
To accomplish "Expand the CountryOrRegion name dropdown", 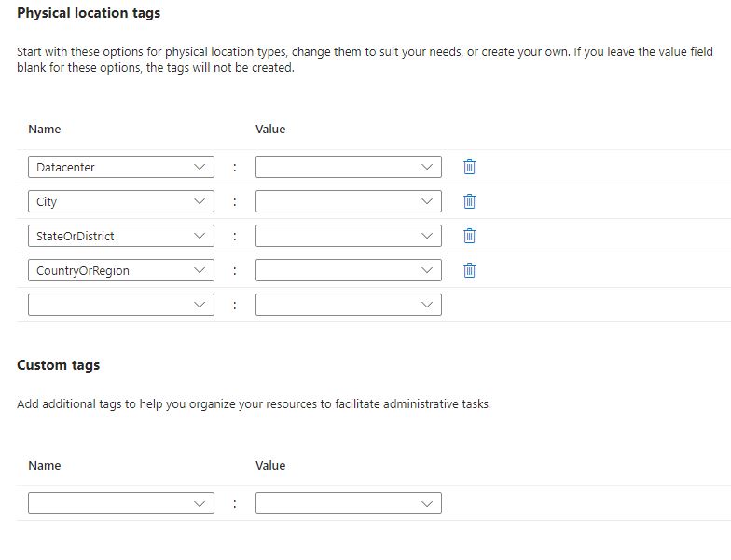I will coord(120,270).
